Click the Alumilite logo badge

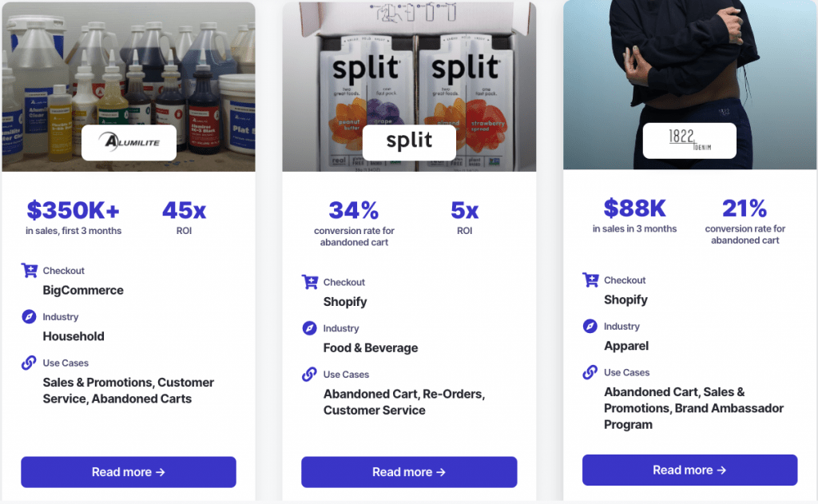pyautogui.click(x=129, y=142)
